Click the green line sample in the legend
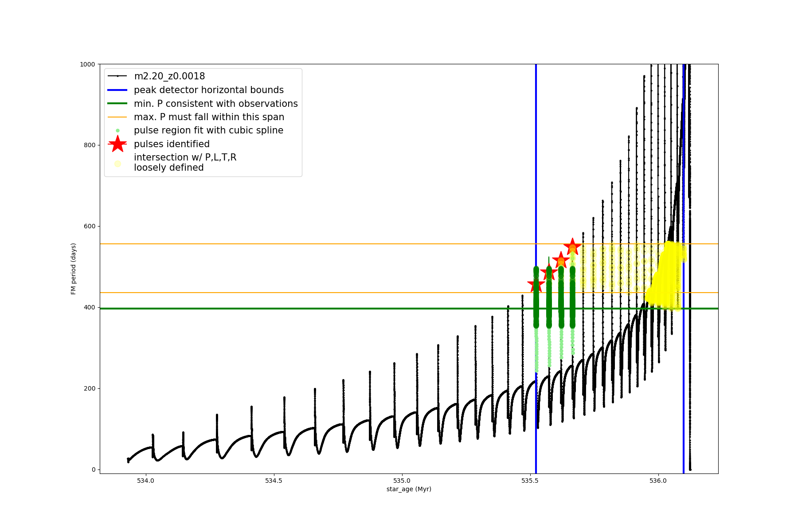Viewport: 798px width, 532px height. coord(117,104)
